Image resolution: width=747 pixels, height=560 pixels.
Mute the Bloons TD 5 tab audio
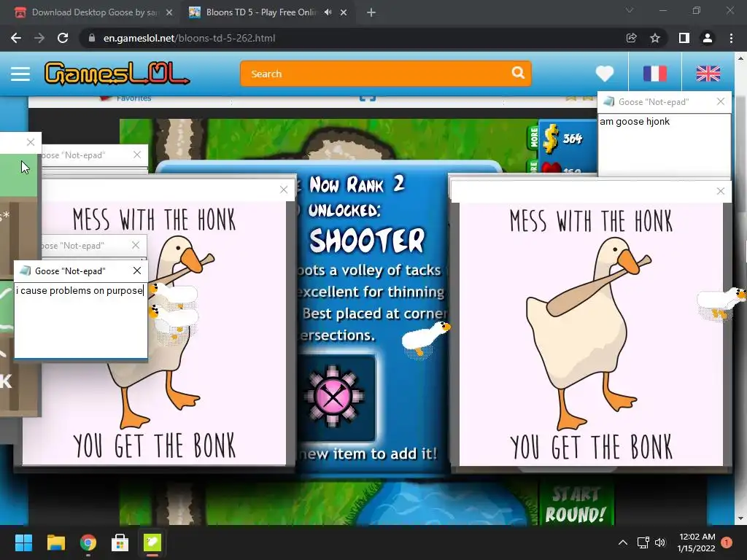[328, 12]
